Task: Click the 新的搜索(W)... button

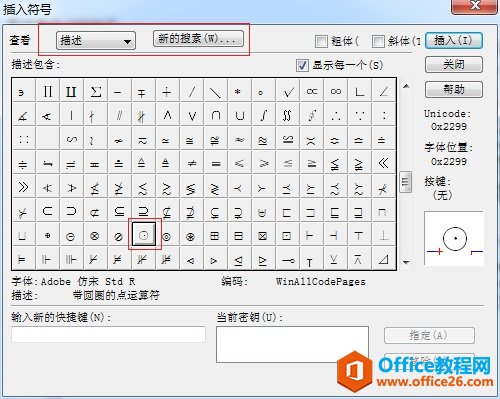Action: click(198, 39)
